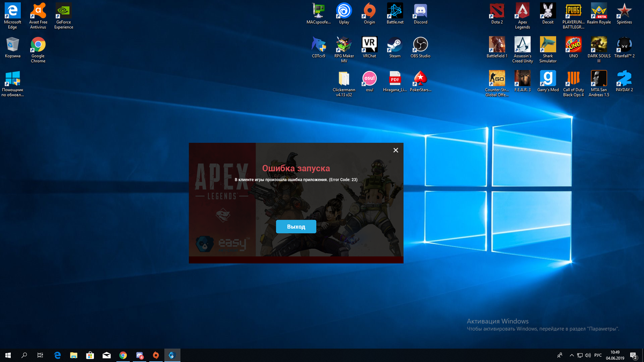Open Battle.net desktop shortcut
This screenshot has width=644, height=362.
click(395, 14)
